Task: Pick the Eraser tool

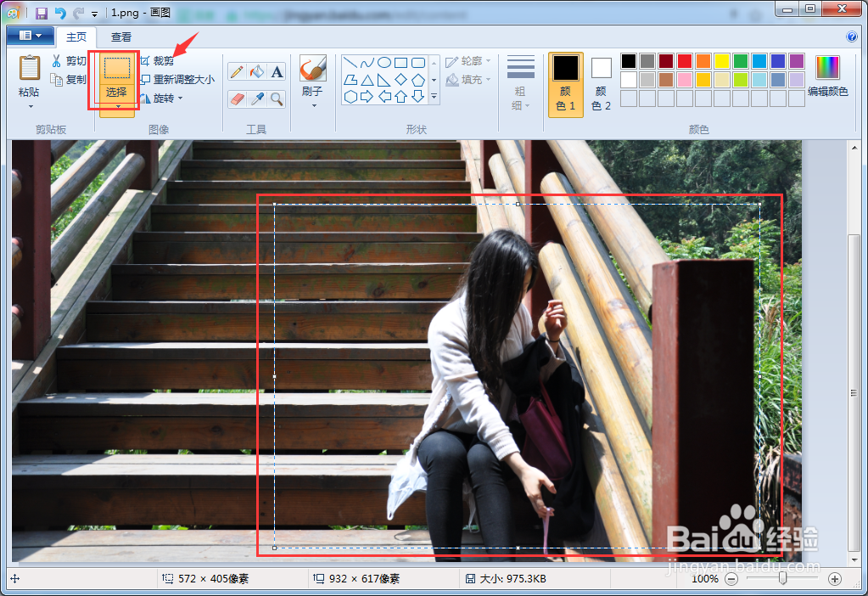Action: point(236,98)
